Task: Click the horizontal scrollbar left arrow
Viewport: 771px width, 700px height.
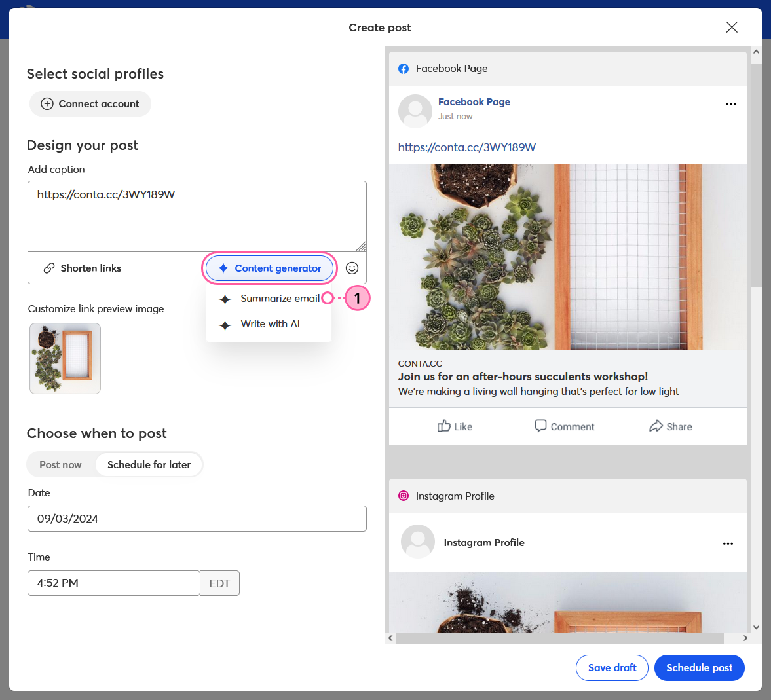Action: coord(390,638)
